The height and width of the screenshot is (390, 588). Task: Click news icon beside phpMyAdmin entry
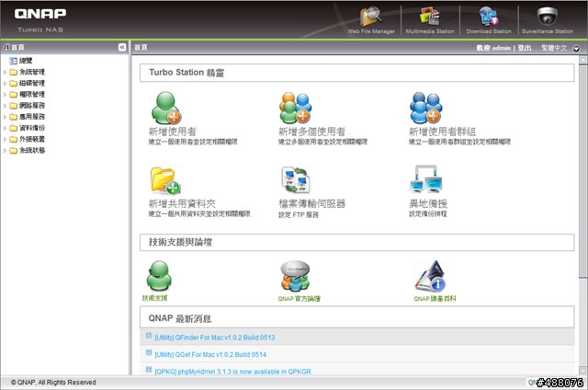pyautogui.click(x=149, y=370)
